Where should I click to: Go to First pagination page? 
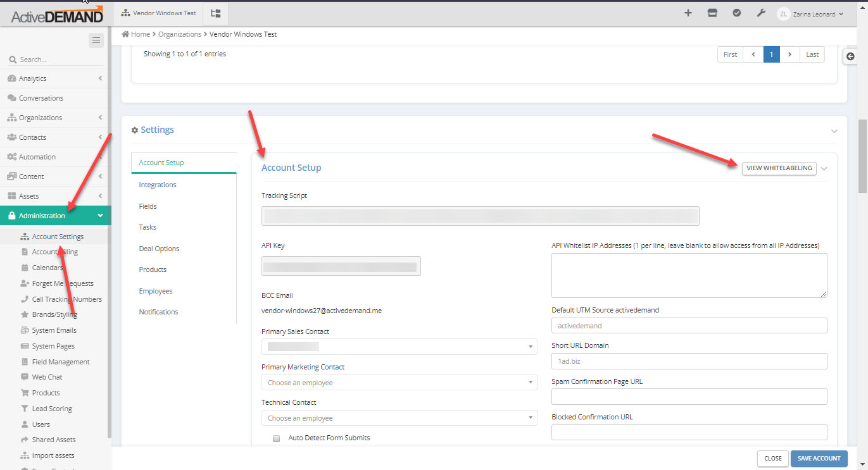click(730, 54)
